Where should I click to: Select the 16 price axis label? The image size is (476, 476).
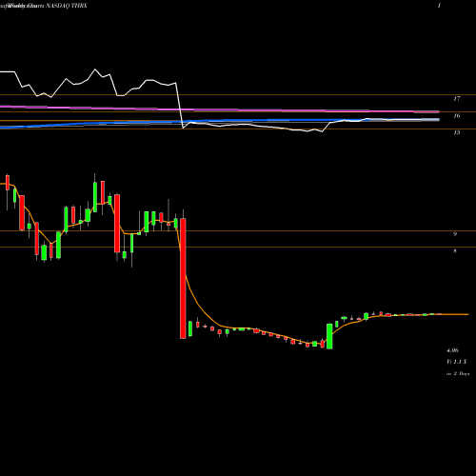tap(456, 116)
